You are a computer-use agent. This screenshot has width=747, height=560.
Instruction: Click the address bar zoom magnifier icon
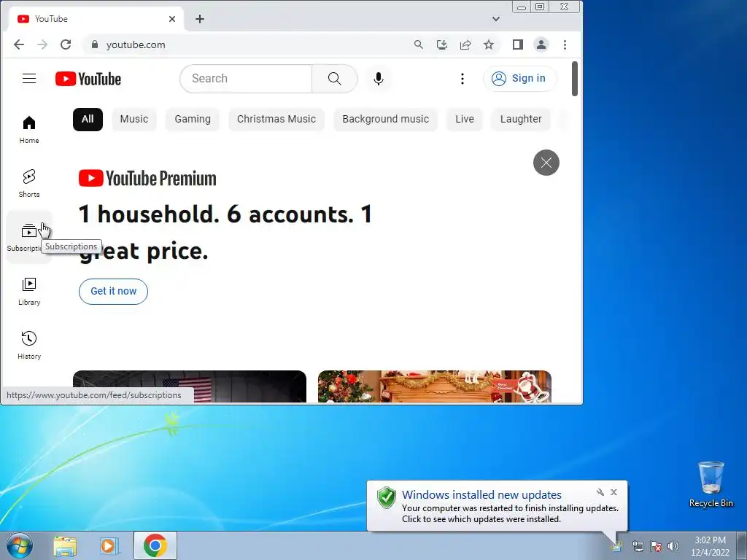point(418,44)
